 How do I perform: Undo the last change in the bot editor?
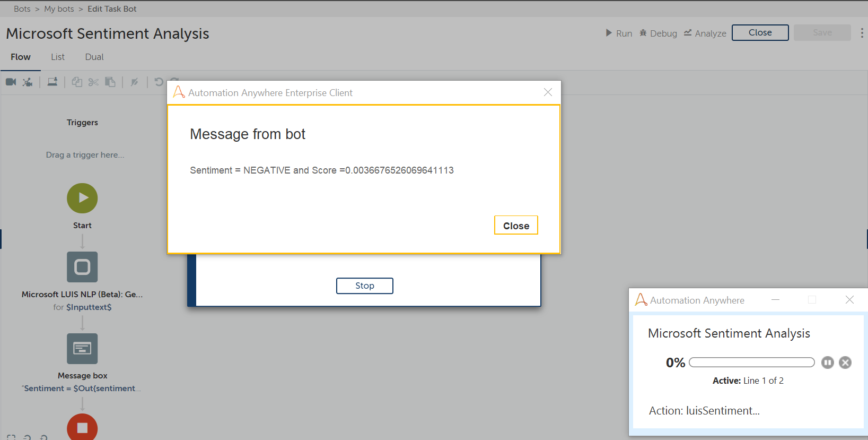(159, 82)
